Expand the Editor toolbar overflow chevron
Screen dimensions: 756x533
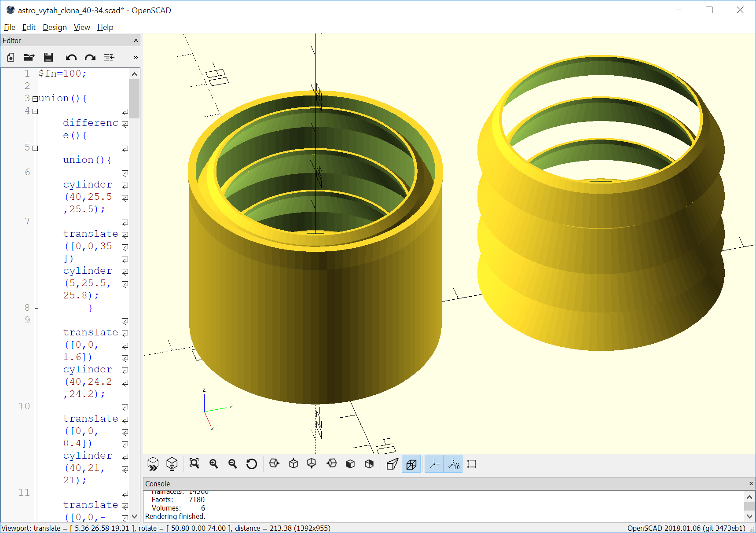tap(136, 57)
